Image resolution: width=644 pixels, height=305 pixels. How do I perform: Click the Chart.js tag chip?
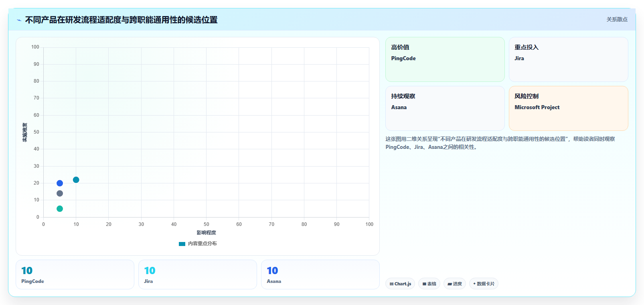tap(400, 284)
